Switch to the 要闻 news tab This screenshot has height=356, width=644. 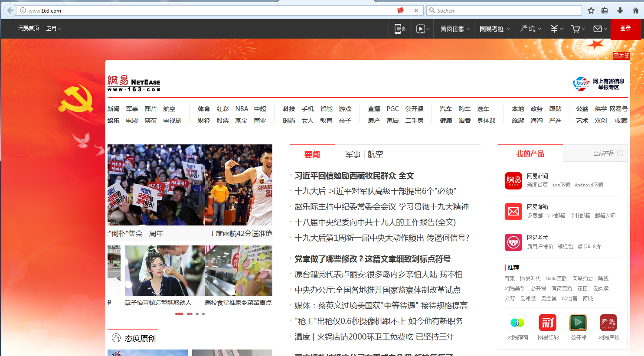(312, 155)
